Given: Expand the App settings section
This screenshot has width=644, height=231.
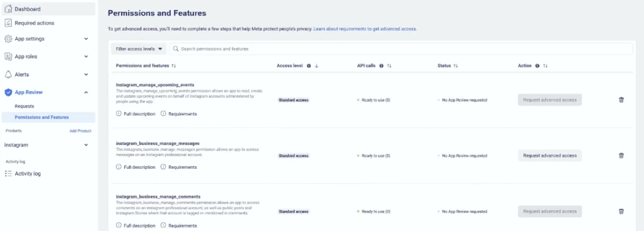Looking at the screenshot, I should [x=49, y=39].
